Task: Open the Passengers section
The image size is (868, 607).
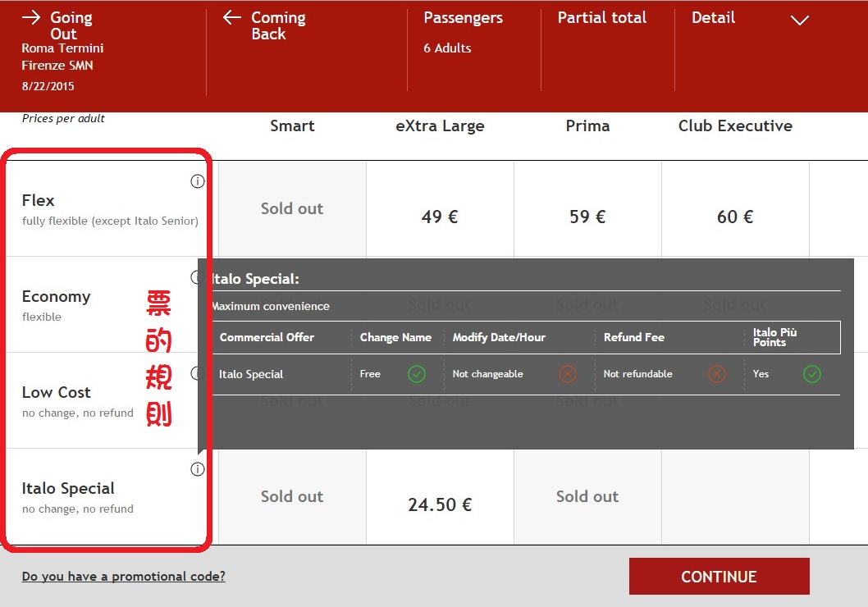Action: (x=463, y=18)
